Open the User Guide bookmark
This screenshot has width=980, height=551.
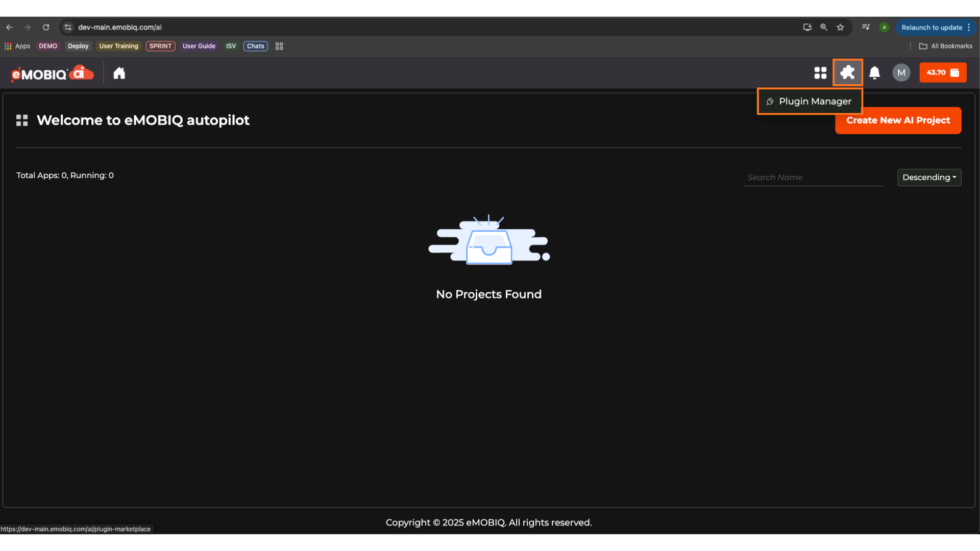pyautogui.click(x=199, y=46)
